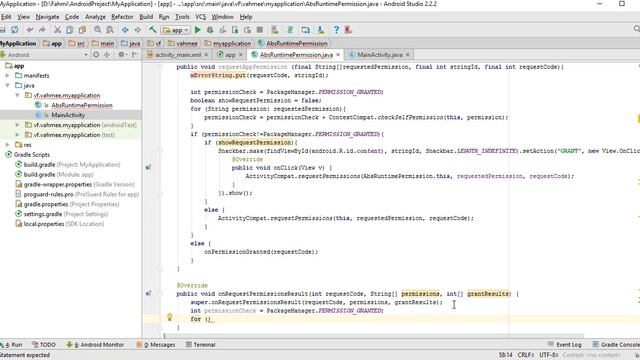Open build.gradle (Module: app)
The image size is (640, 360).
coord(59,174)
